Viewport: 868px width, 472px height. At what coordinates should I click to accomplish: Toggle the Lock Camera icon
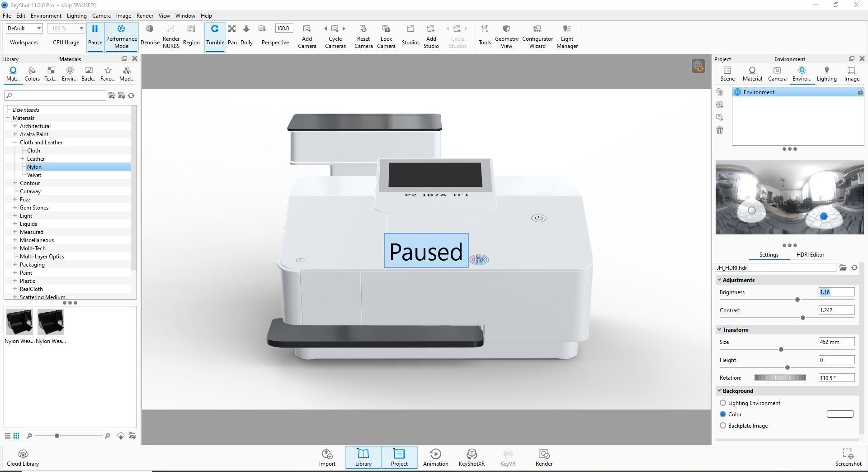tap(386, 29)
